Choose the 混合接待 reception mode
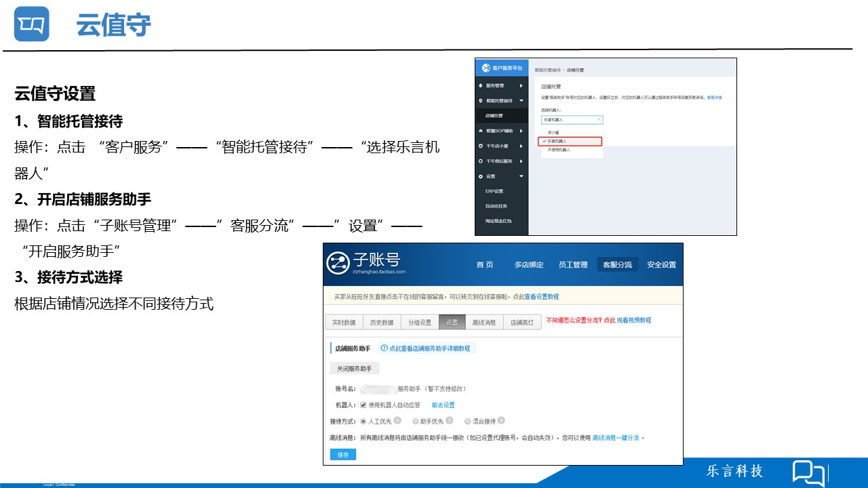Screen dimensions: 868x488 (467, 421)
